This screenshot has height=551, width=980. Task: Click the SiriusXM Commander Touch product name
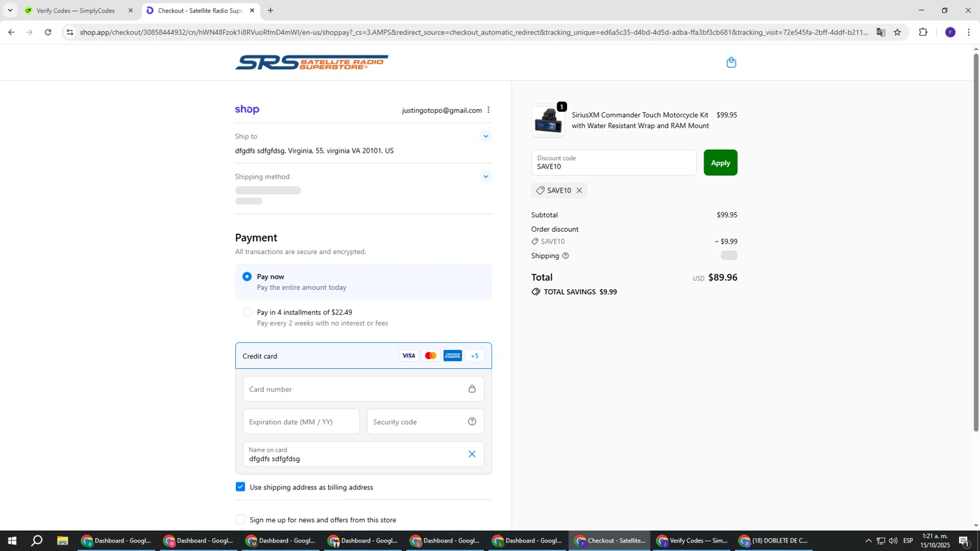[640, 121]
